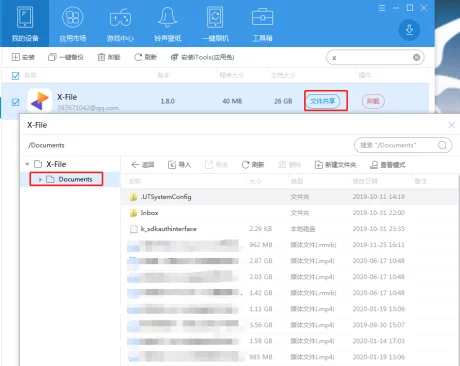Click the 1.11 GB file size cell
Screen dimensions: 460x366
[261, 309]
